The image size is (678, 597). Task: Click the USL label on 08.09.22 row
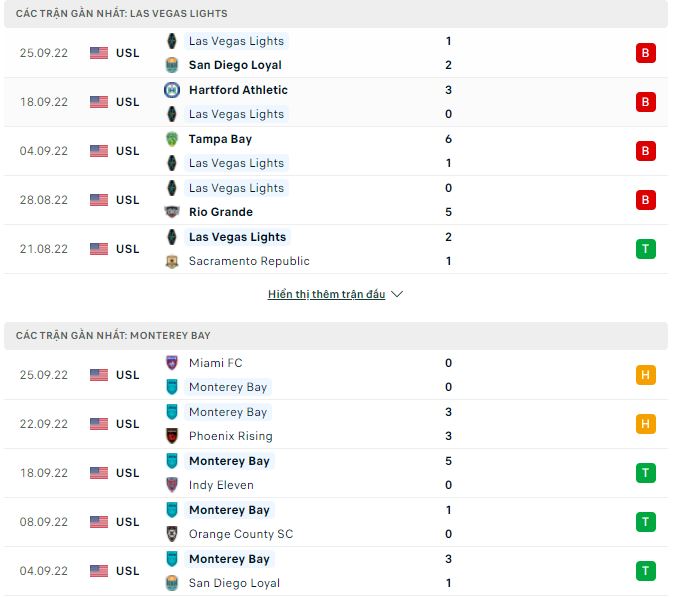point(128,522)
